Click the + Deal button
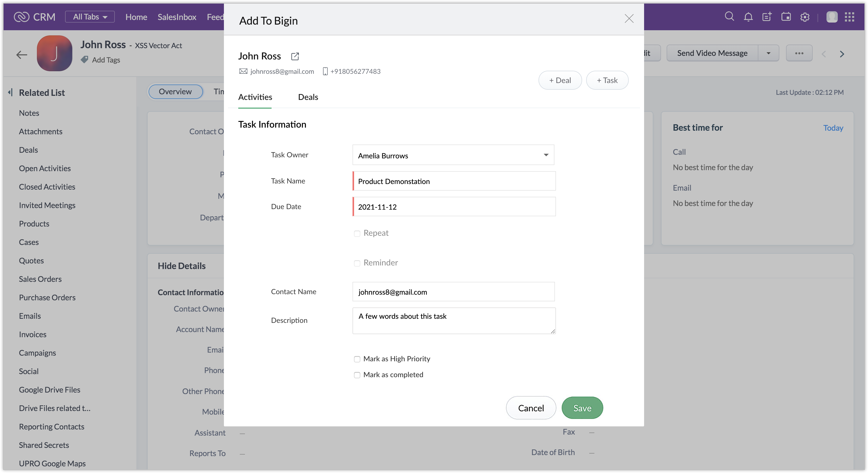The image size is (868, 473). pyautogui.click(x=560, y=80)
